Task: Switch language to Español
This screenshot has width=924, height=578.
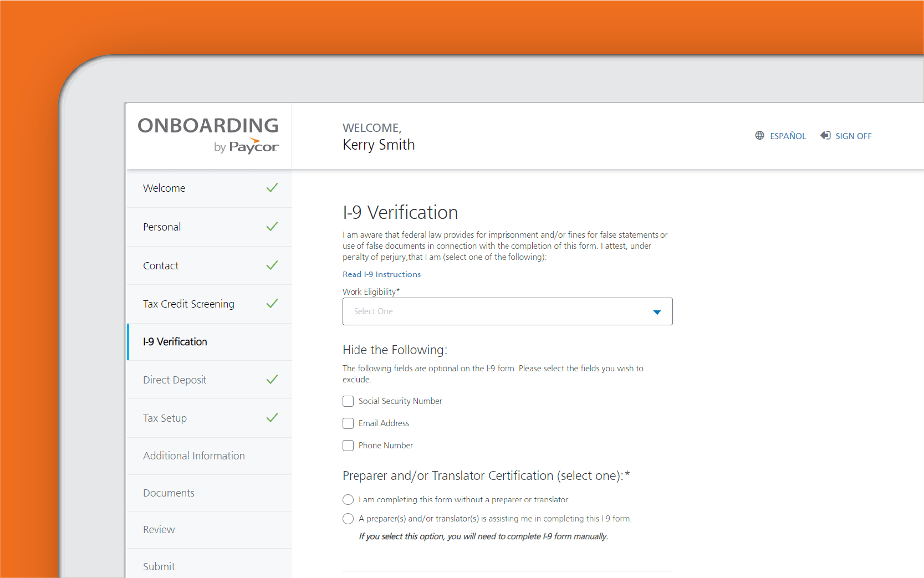Action: pos(788,136)
